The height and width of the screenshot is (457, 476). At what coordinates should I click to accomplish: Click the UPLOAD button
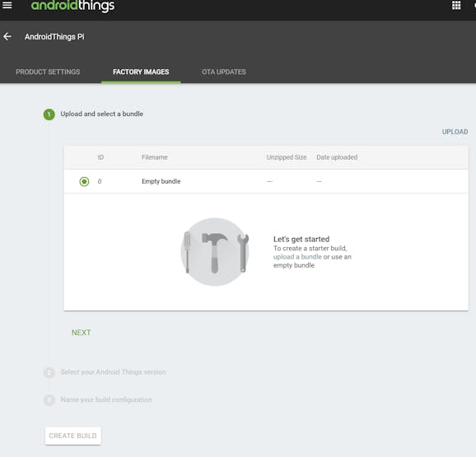click(x=455, y=132)
